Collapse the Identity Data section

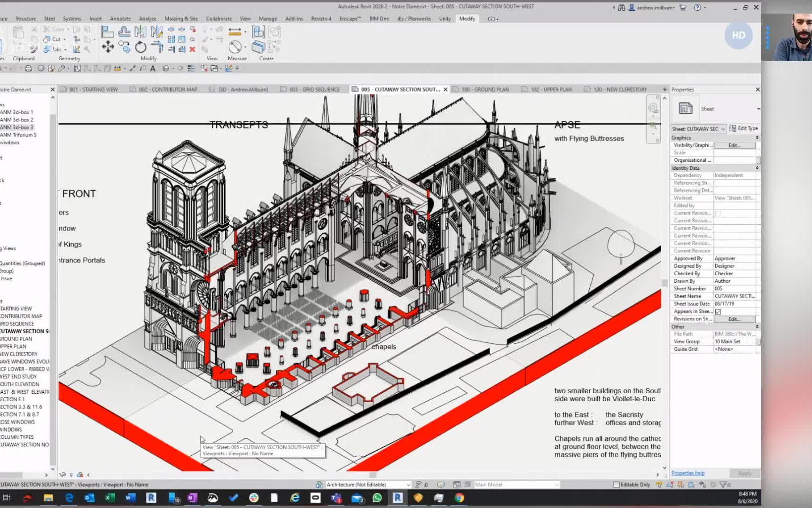click(x=757, y=168)
